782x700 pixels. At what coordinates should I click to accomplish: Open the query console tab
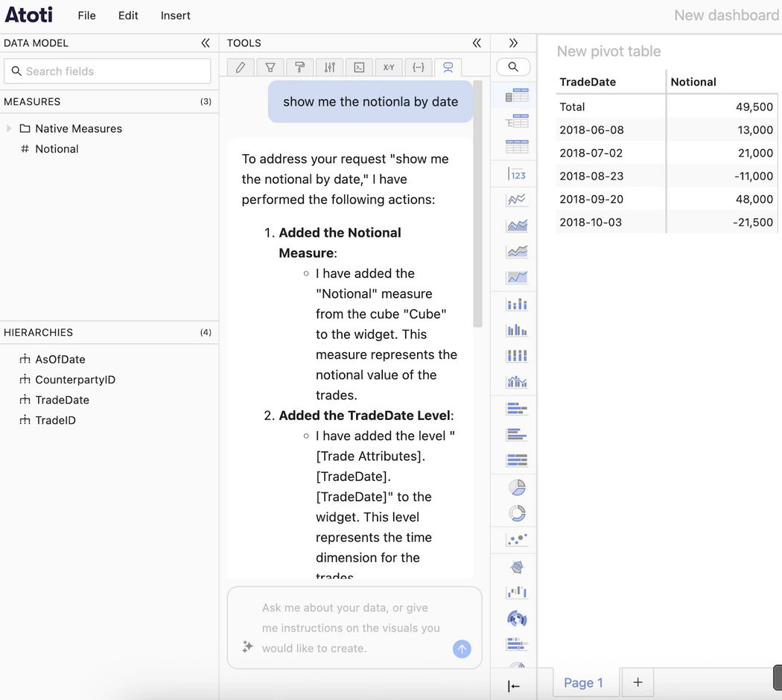359,67
